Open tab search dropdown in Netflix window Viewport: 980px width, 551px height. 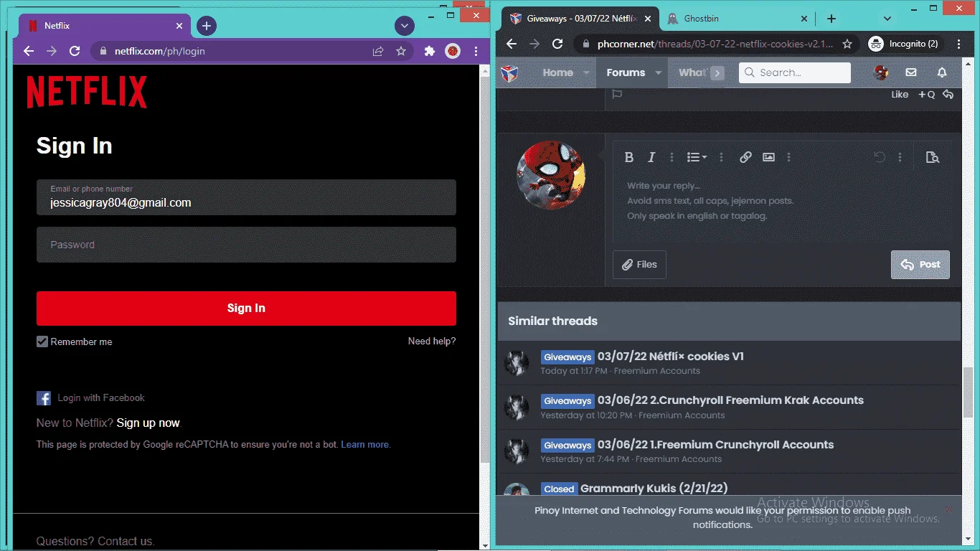(x=405, y=26)
